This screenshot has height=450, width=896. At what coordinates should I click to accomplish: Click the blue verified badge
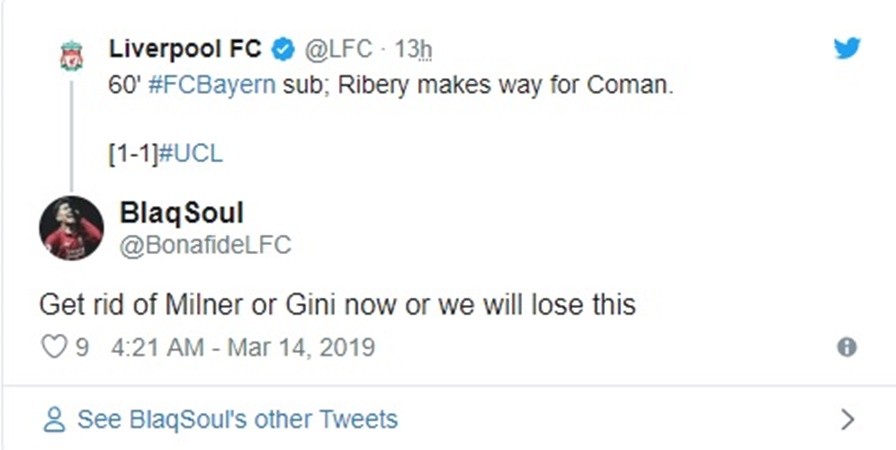[283, 49]
